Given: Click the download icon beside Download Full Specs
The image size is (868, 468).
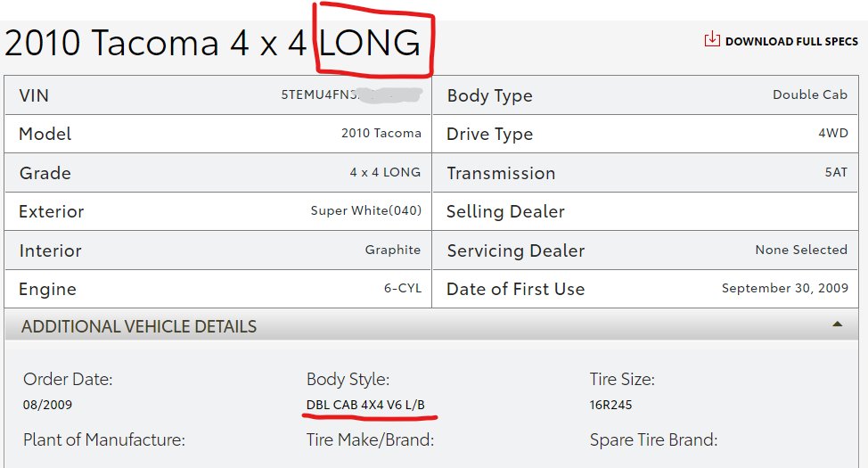Looking at the screenshot, I should (712, 39).
